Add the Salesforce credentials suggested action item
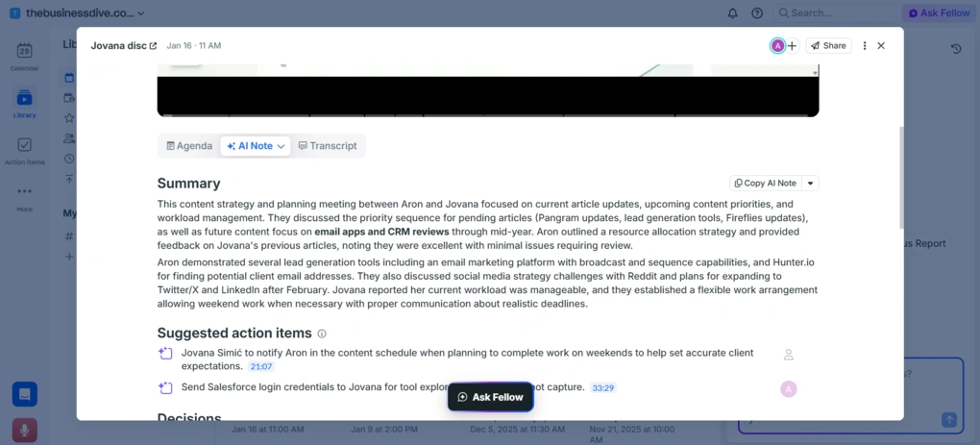This screenshot has width=980, height=445. tap(165, 388)
